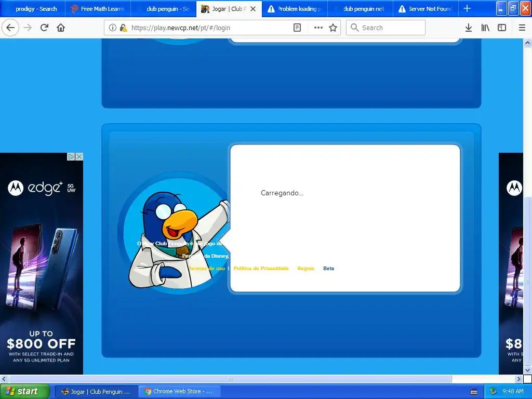Open the browser home page
The height and width of the screenshot is (399, 532).
(61, 28)
